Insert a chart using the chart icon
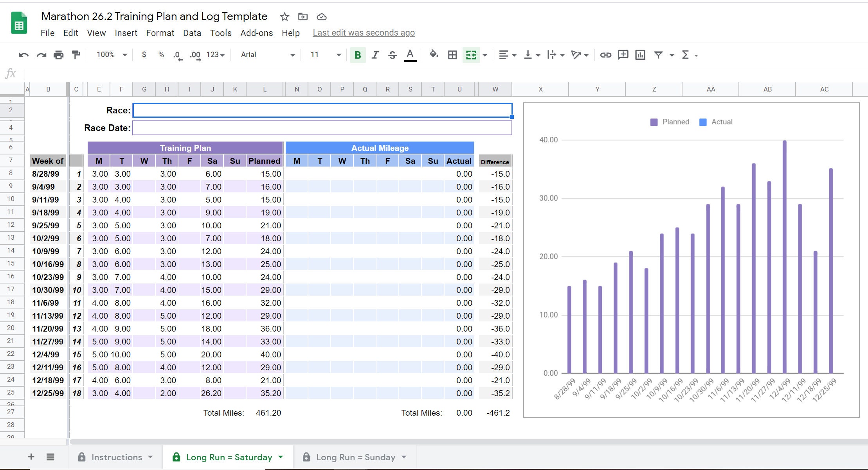Viewport: 868px width, 470px height. click(x=640, y=55)
